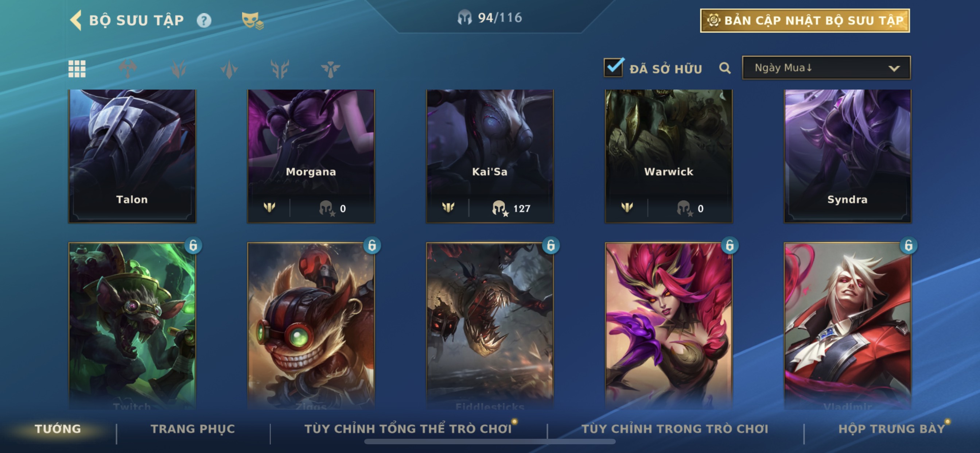This screenshot has width=980, height=453.
Task: Open the help question mark icon
Action: (x=204, y=20)
